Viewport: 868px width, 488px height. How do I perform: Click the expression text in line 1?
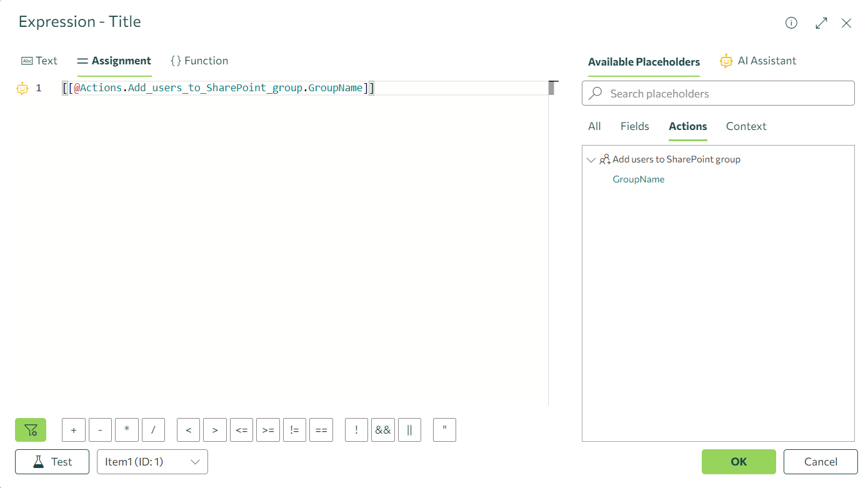[218, 88]
